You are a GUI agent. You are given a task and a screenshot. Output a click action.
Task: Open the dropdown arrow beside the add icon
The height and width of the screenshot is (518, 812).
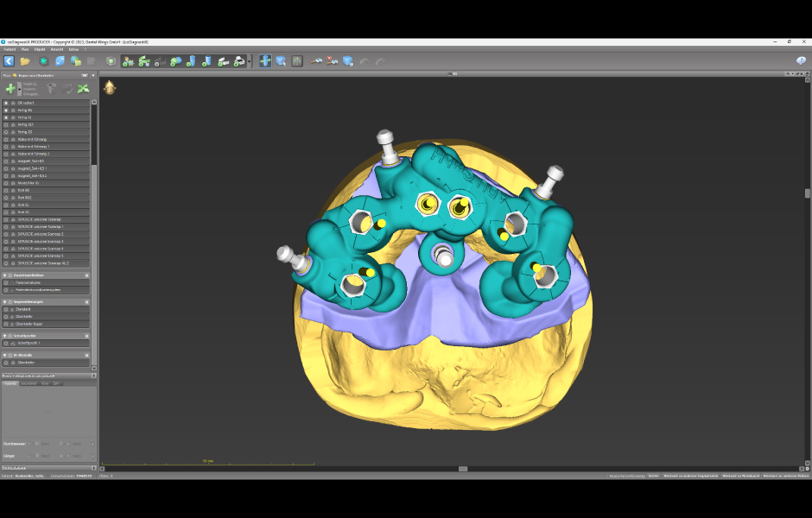click(20, 89)
